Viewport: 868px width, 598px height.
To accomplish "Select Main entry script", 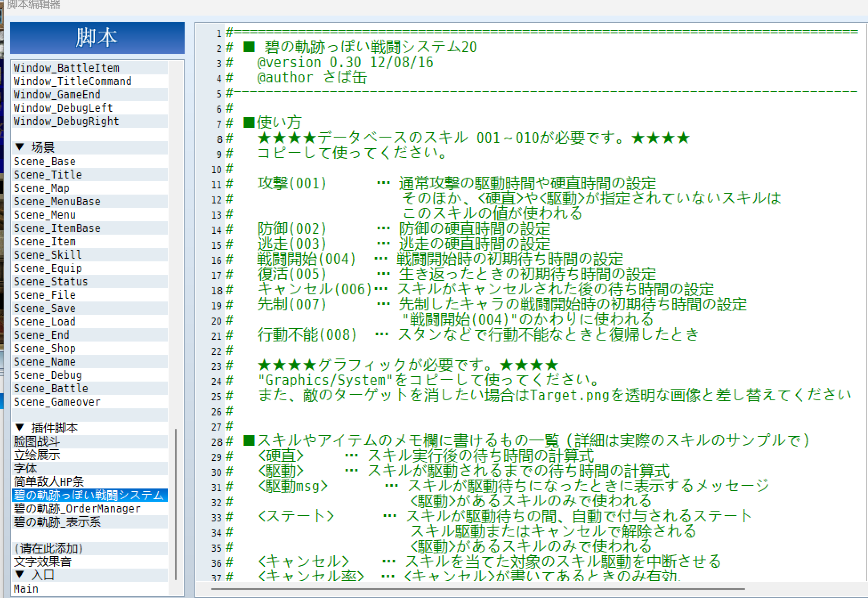I will point(90,589).
